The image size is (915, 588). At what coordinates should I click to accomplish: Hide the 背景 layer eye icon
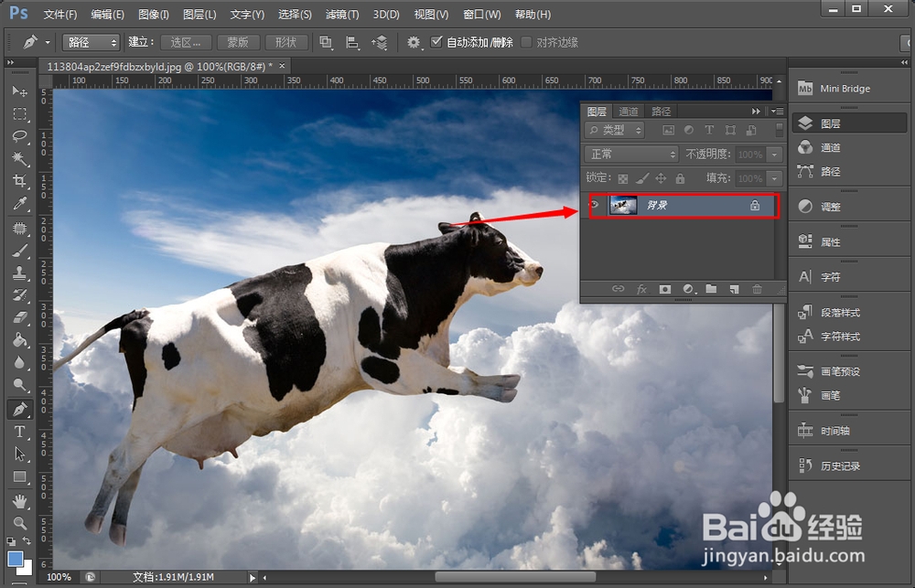coord(594,205)
